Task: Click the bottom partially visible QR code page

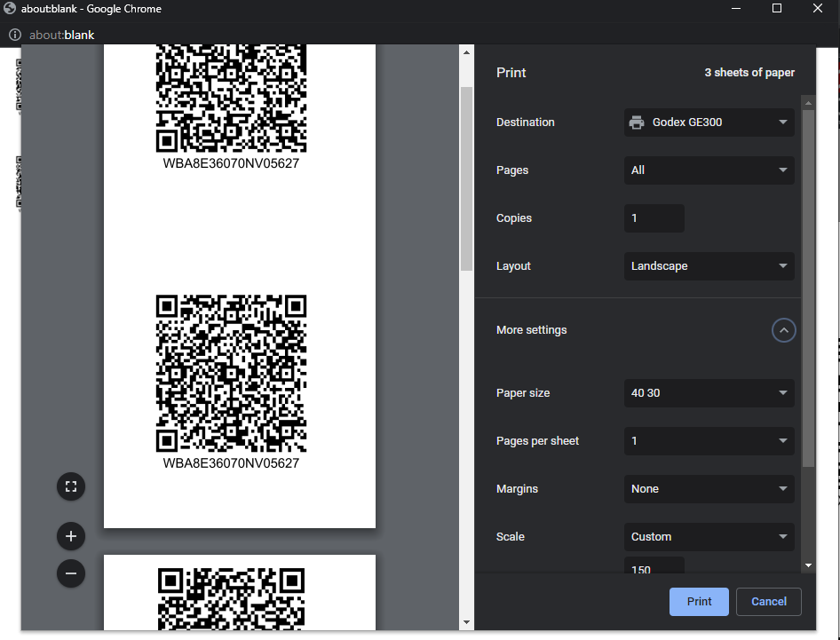Action: coord(240,592)
